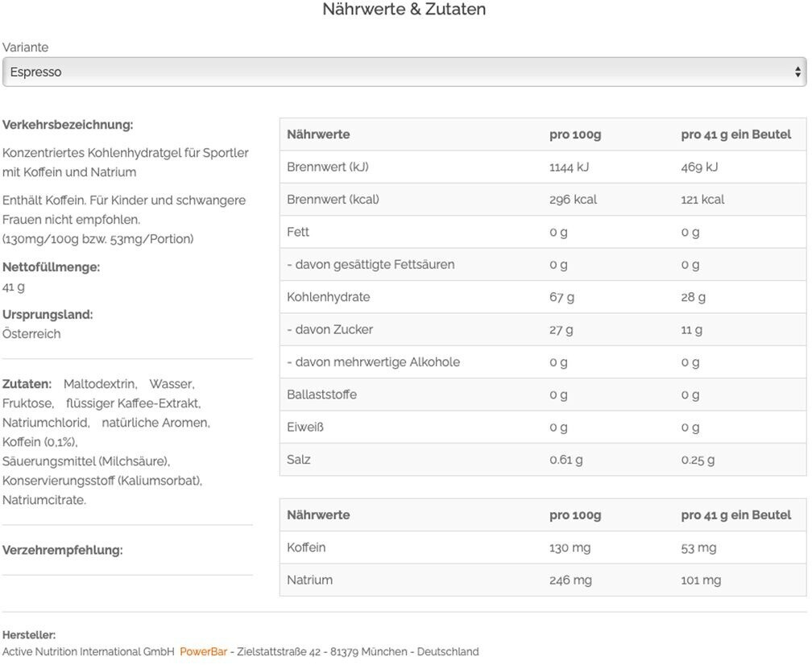Open the Variante dropdown showing Espresso
812x665 pixels.
(403, 72)
